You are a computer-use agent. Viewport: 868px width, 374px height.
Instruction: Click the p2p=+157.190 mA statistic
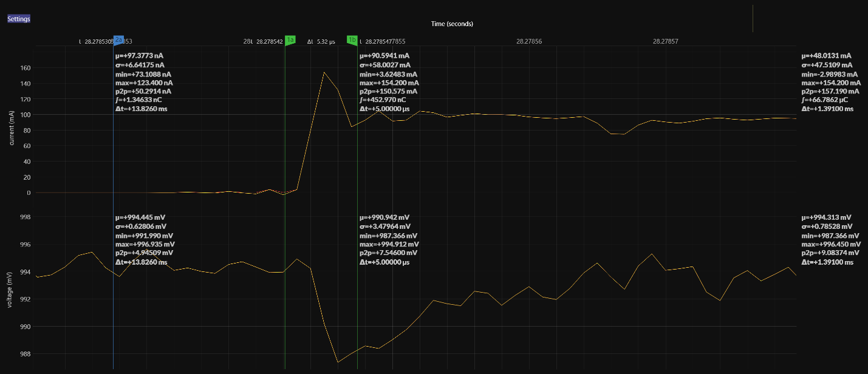[x=830, y=91]
